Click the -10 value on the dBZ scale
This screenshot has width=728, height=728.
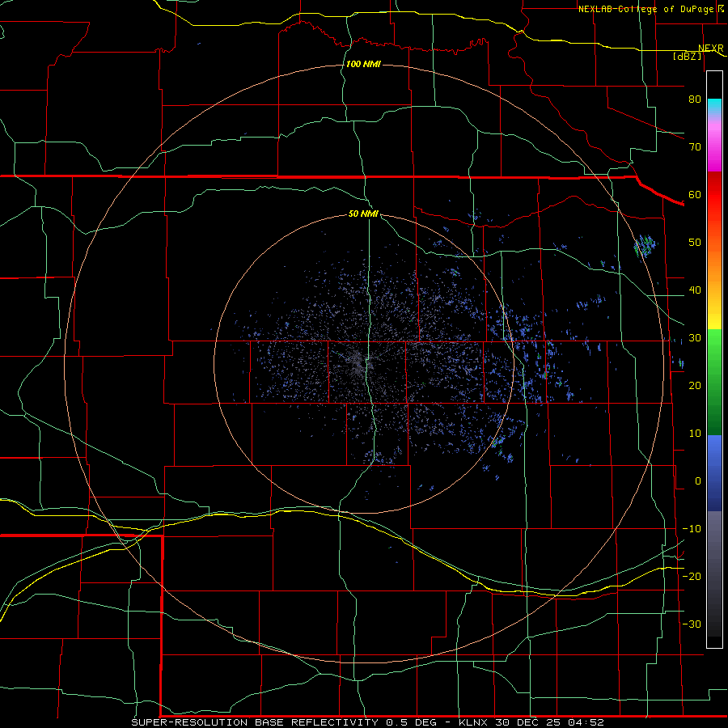692,529
